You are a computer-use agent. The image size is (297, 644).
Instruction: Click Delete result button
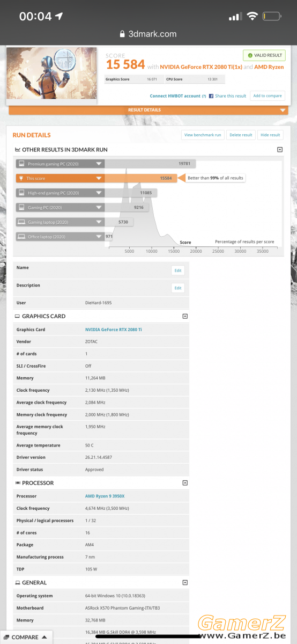(241, 135)
